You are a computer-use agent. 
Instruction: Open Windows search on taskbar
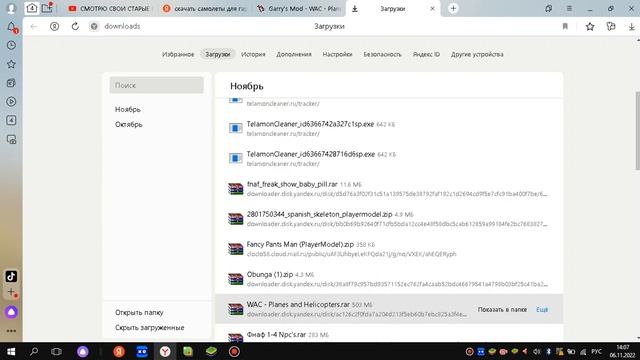[34, 351]
